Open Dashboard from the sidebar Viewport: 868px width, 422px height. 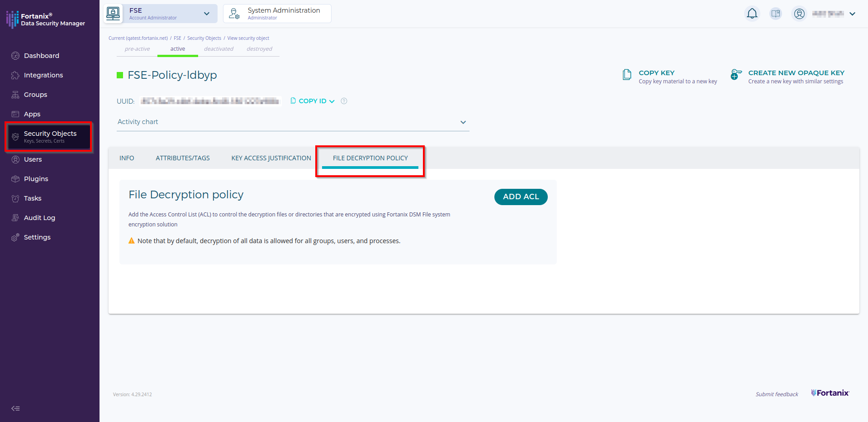pos(41,56)
